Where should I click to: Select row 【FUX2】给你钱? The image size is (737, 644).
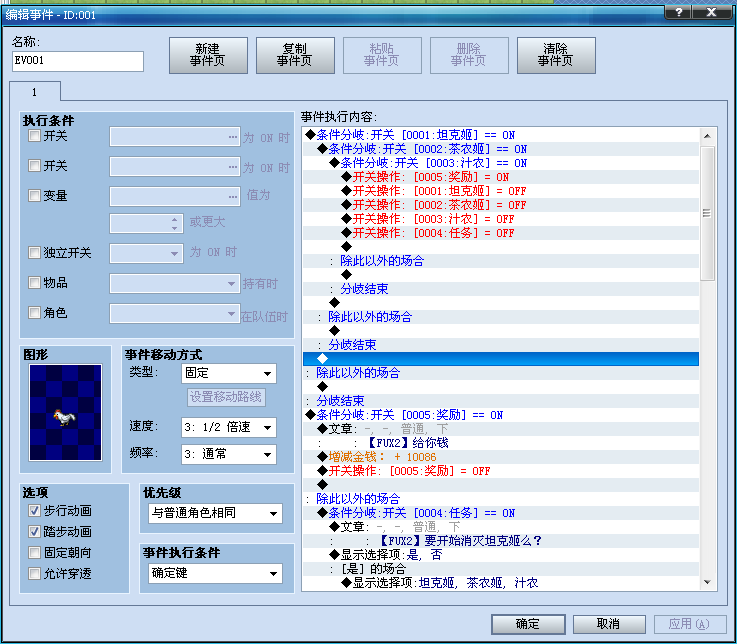(x=501, y=443)
